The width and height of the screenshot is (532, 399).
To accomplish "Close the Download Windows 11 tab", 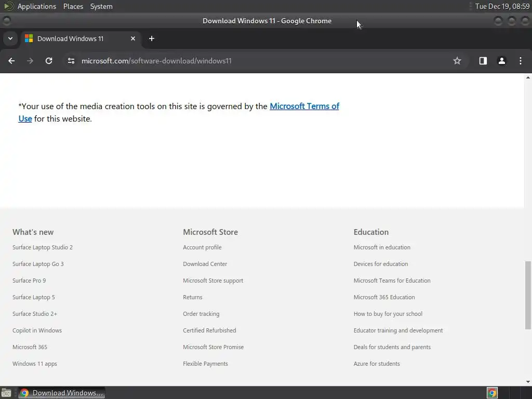I will click(x=133, y=38).
